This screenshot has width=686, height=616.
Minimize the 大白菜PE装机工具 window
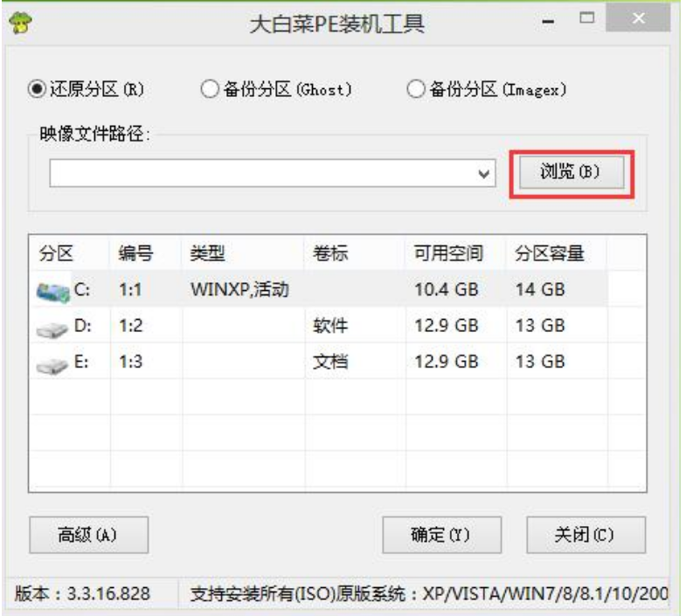click(x=550, y=19)
